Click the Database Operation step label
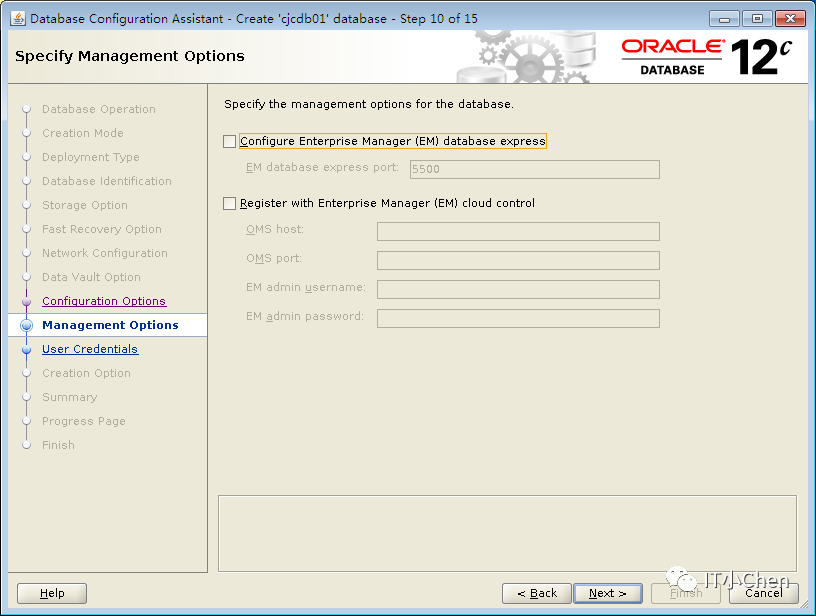The image size is (816, 616). point(99,109)
